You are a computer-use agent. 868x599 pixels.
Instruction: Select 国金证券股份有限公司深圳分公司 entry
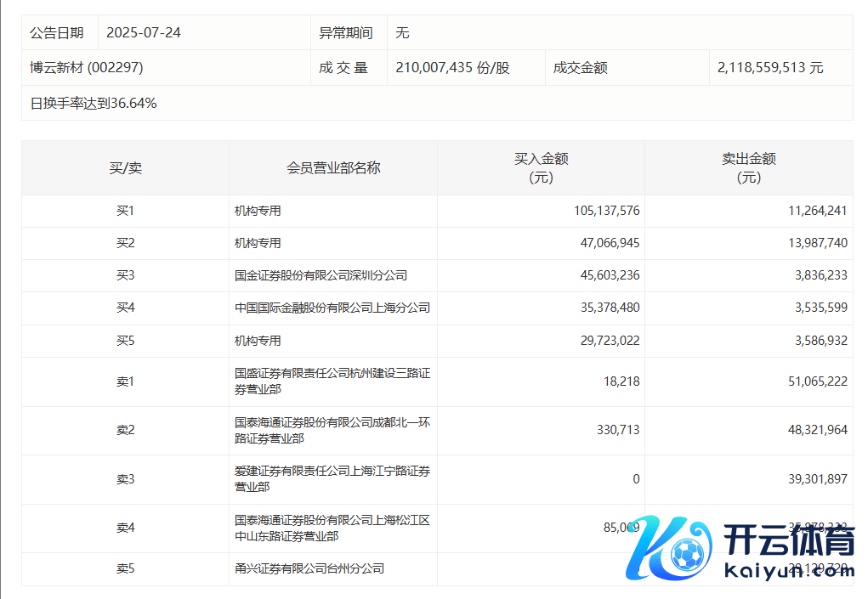click(x=321, y=275)
